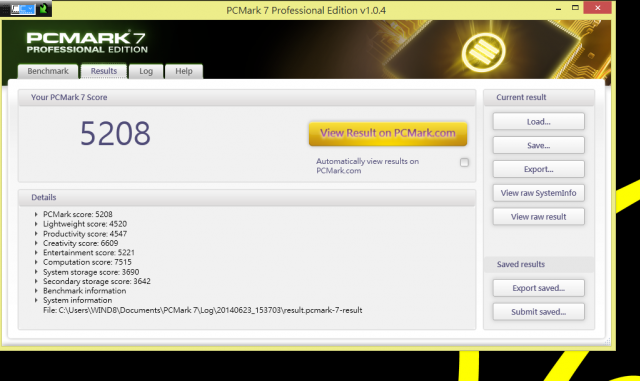Expand the Benchmark information row
The image size is (640, 381).
point(36,291)
